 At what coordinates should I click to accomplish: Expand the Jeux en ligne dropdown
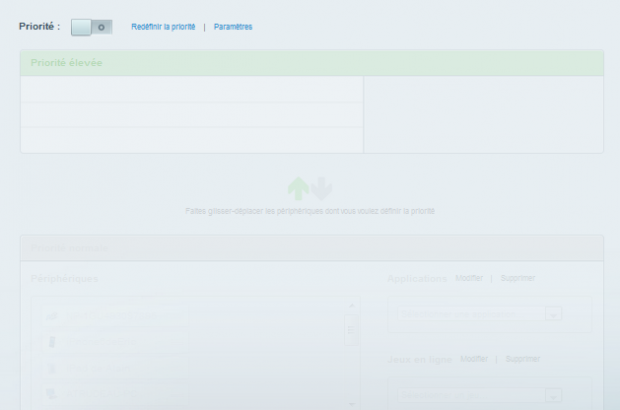(x=553, y=396)
